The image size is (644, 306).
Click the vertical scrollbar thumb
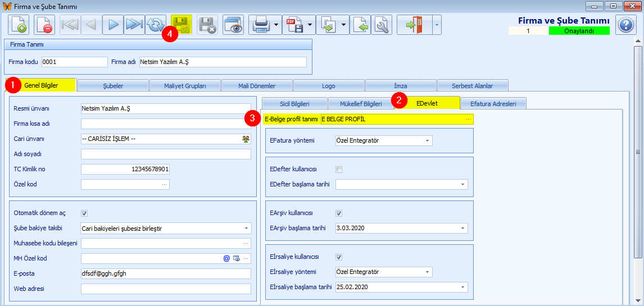638,152
